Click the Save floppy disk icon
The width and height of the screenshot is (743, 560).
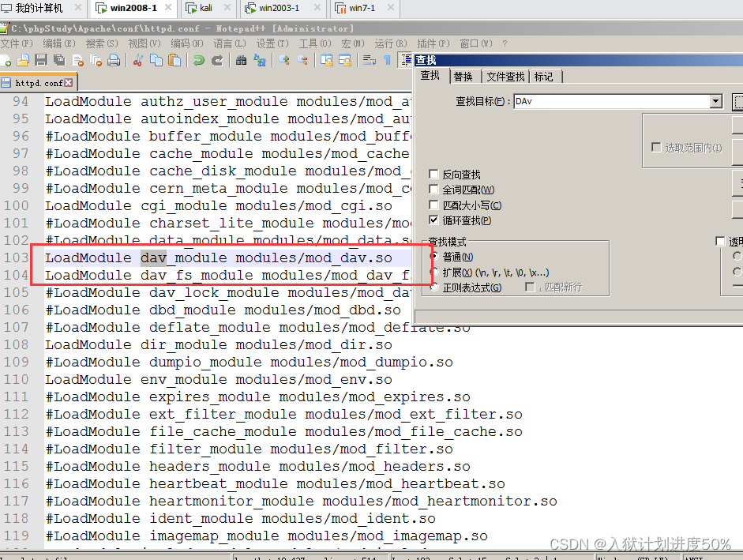tap(41, 60)
